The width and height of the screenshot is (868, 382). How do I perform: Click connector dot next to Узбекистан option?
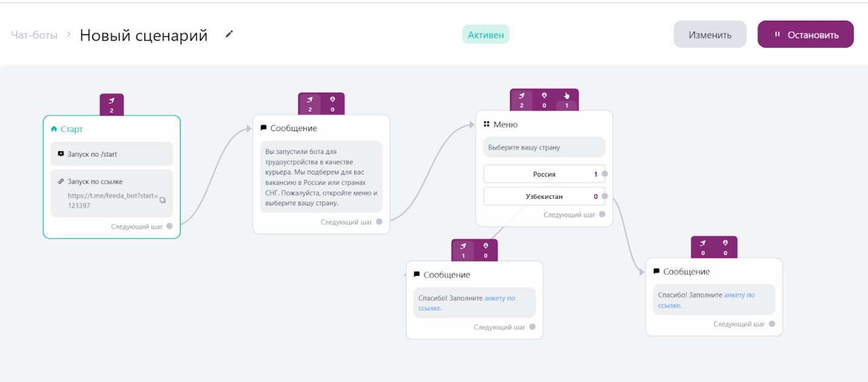point(604,196)
